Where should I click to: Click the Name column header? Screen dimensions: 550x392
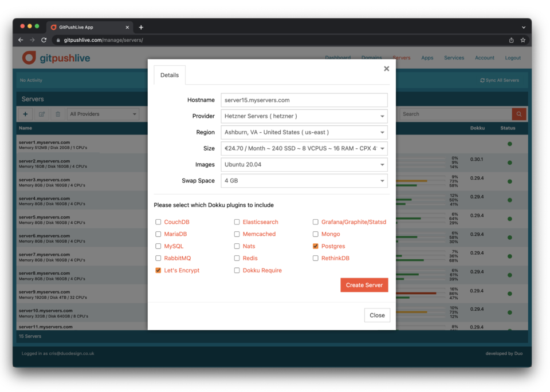tap(25, 128)
